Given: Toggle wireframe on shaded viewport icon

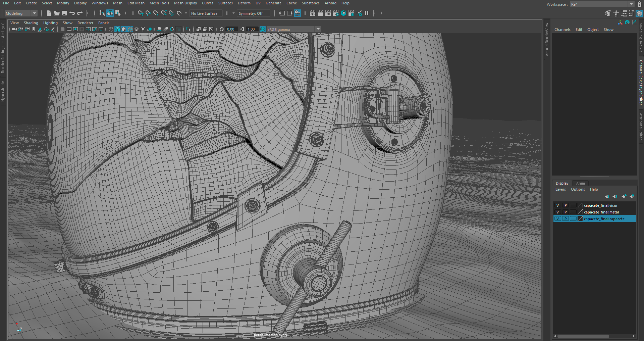Looking at the screenshot, I should pyautogui.click(x=130, y=29).
